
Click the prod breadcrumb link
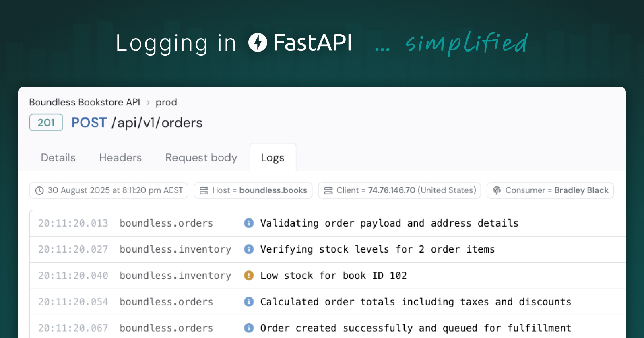coord(166,102)
